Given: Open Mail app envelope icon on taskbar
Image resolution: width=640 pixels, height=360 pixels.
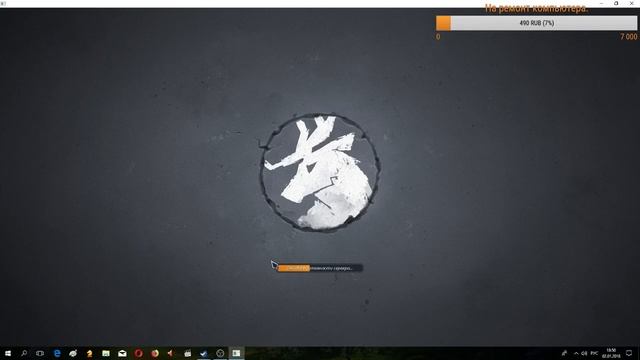Looking at the screenshot, I should pos(122,353).
